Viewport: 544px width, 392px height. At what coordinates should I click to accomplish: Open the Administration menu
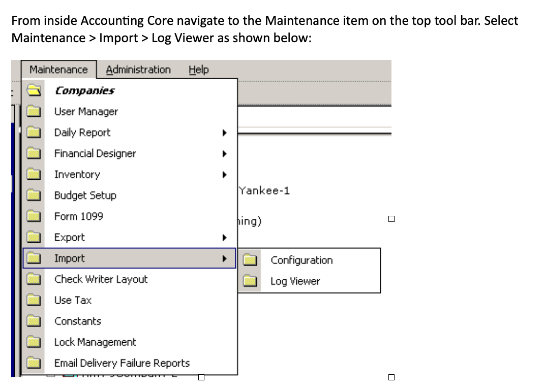[x=138, y=70]
